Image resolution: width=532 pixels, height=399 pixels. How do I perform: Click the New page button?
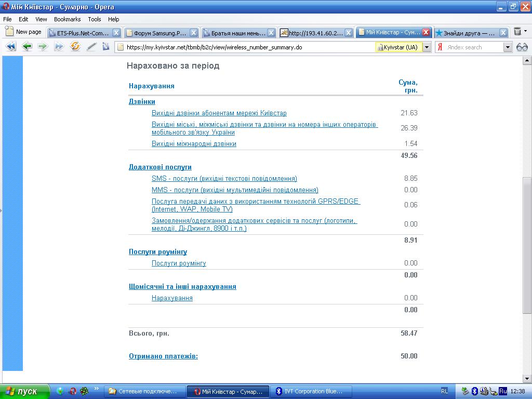[23, 32]
